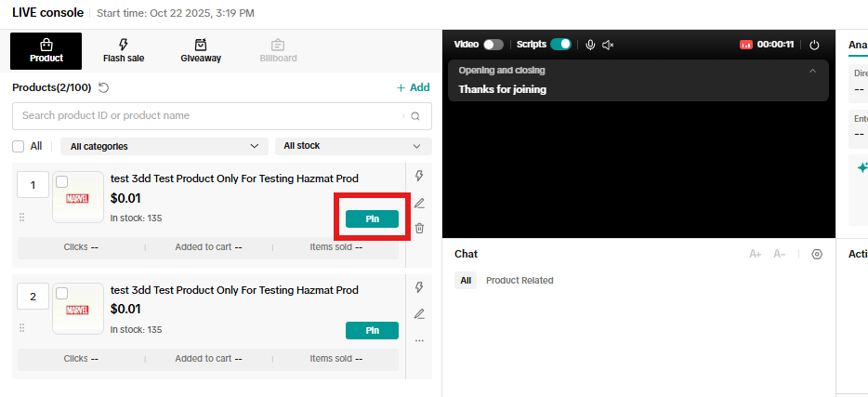Open more options for product 2
The image size is (868, 397).
(419, 340)
